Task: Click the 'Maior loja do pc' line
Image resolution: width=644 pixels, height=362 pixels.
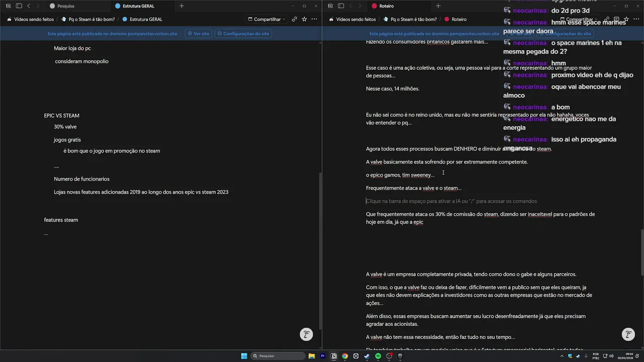Action: [x=72, y=48]
